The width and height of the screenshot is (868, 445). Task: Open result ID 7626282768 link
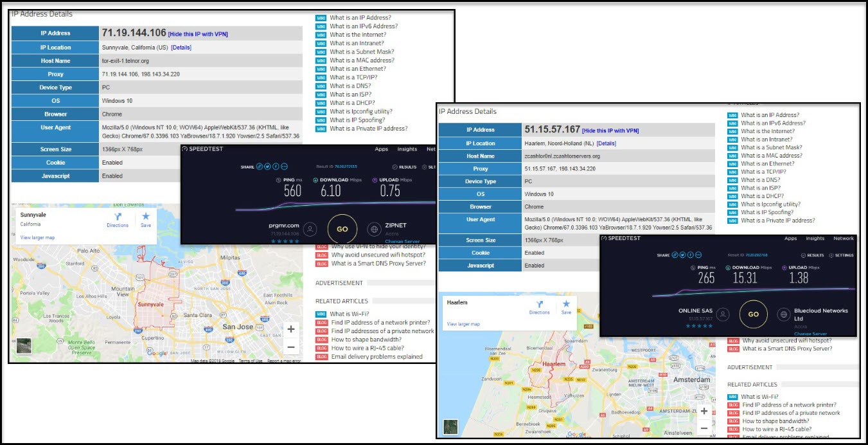coord(756,255)
